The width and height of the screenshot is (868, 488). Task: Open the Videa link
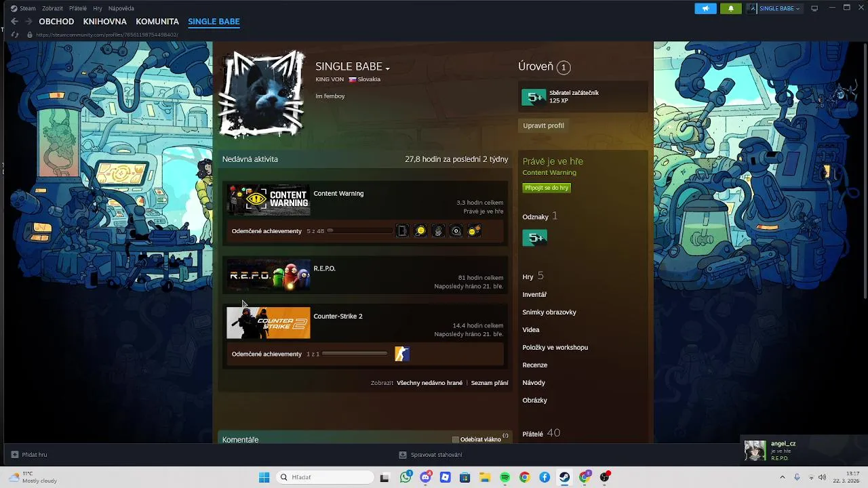tap(531, 330)
